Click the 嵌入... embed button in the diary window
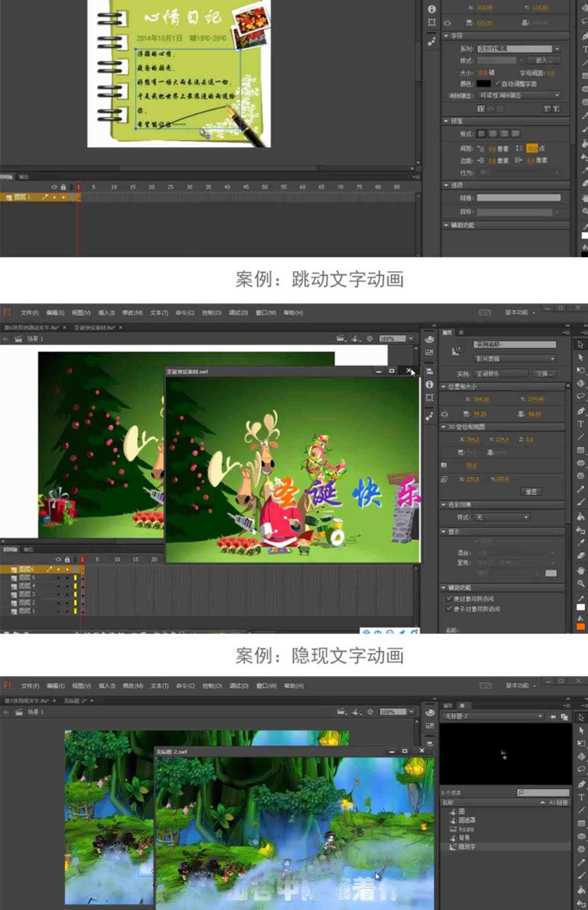 click(544, 60)
